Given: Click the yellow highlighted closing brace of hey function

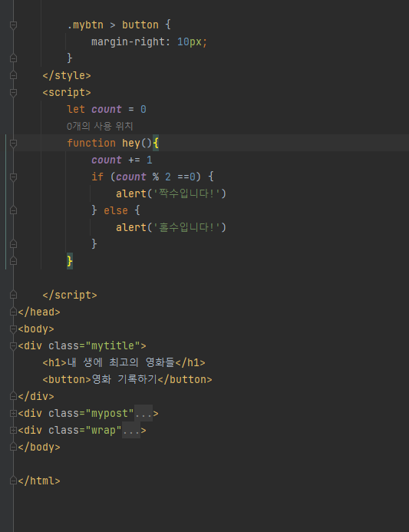Looking at the screenshot, I should (70, 261).
